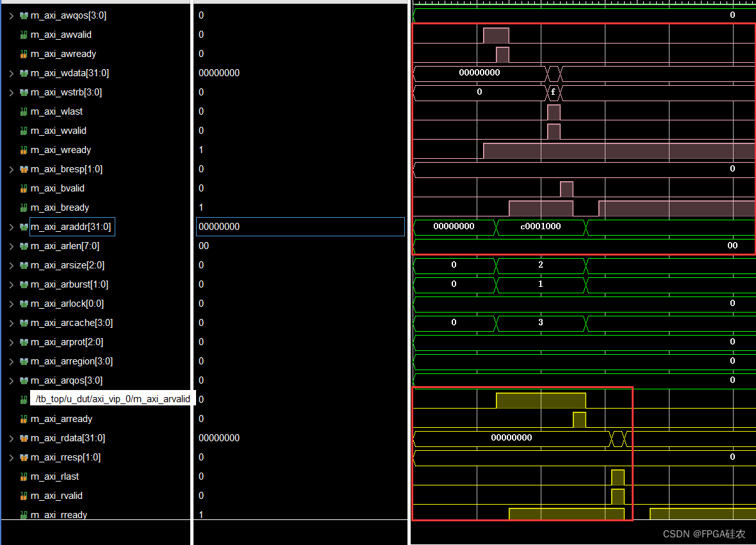
Task: Click the signal icon next to m_axi_awready
Action: pyautogui.click(x=24, y=54)
